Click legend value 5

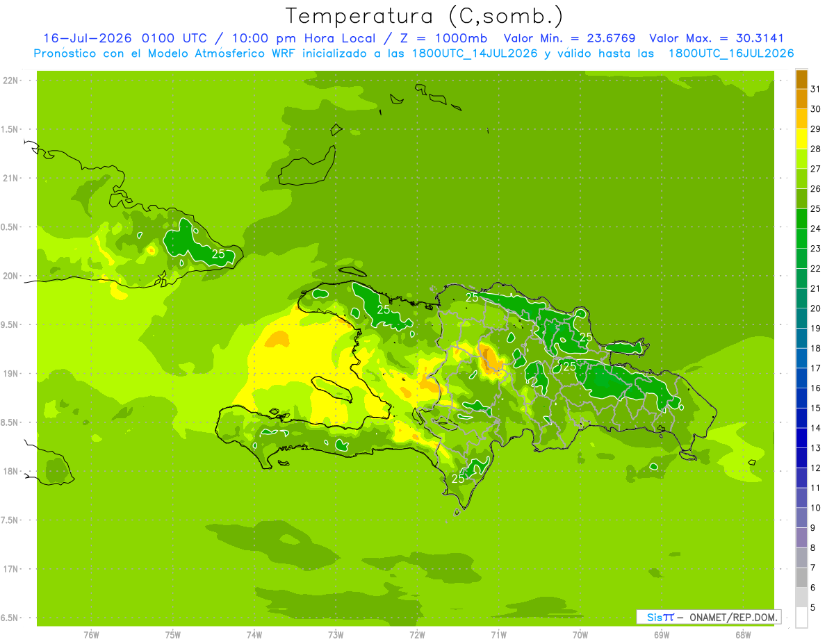(813, 608)
